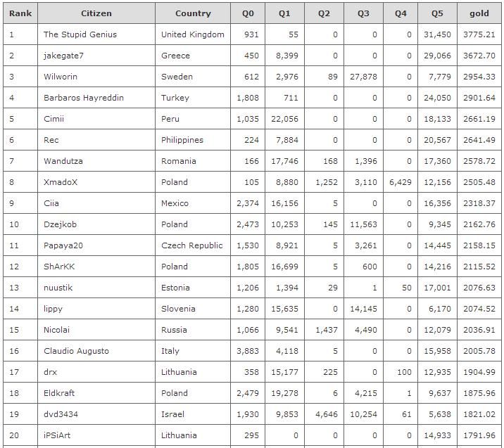The width and height of the screenshot is (504, 448).
Task: Click the Philippines country cell
Action: (182, 140)
